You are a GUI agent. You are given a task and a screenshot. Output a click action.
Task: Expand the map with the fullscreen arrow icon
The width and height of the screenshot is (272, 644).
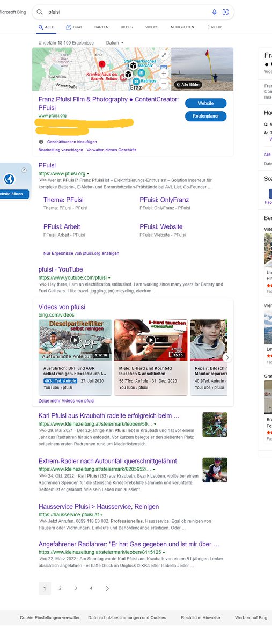(x=164, y=55)
